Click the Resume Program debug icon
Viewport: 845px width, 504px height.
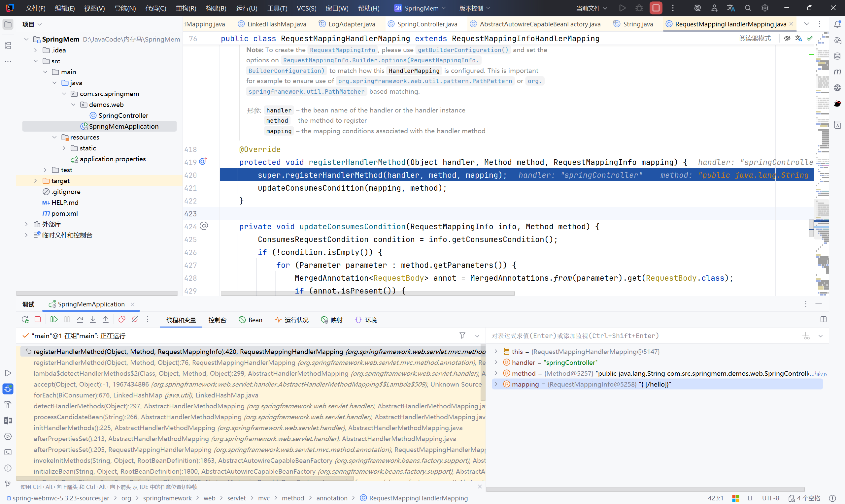(54, 320)
